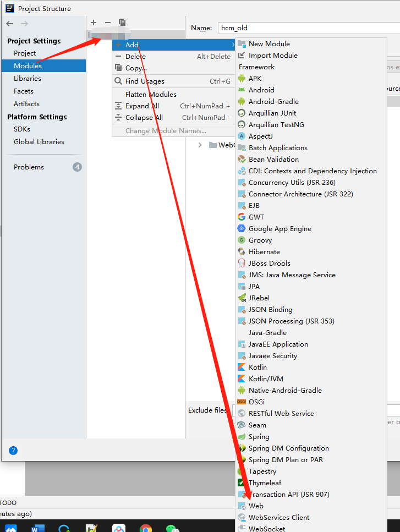Click the Thymeleaf icon
The width and height of the screenshot is (400, 532).
click(x=242, y=482)
